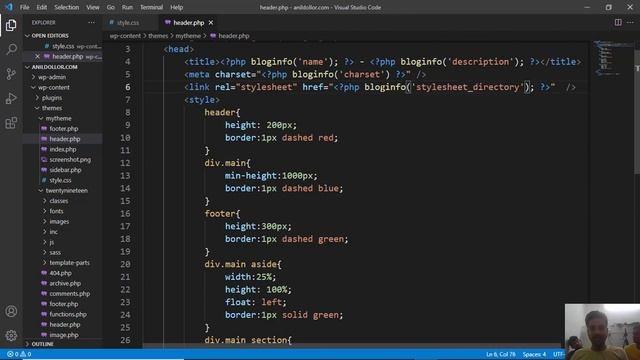Expand the sass folder
640x360 pixels.
click(x=55, y=253)
